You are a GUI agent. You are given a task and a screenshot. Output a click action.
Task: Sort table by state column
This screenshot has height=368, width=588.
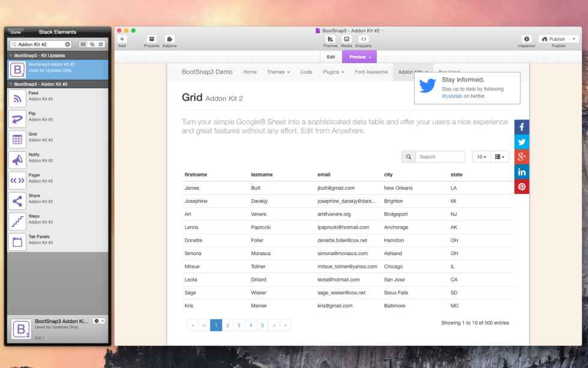[x=457, y=175]
